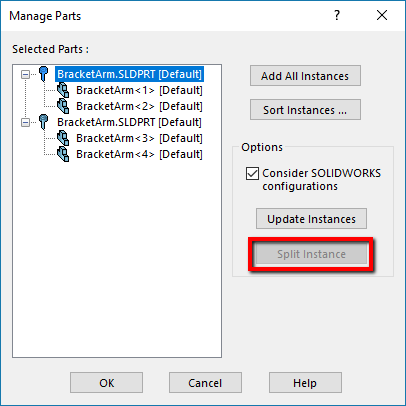Image resolution: width=406 pixels, height=406 pixels.
Task: Collapse the first BracketArm.SLDPRT tree node
Action: tap(25, 74)
